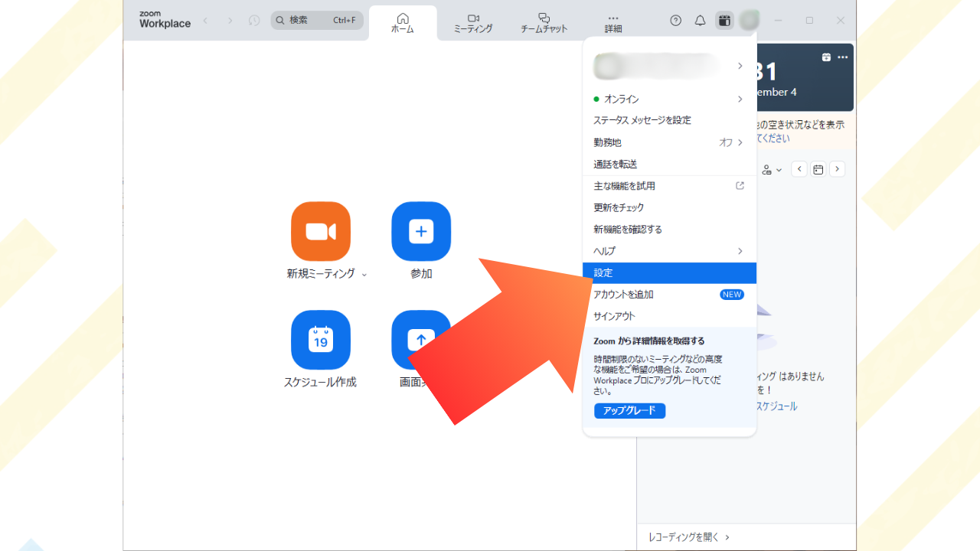
Task: Open external link icon beside 主な機能を試用
Action: pos(740,186)
